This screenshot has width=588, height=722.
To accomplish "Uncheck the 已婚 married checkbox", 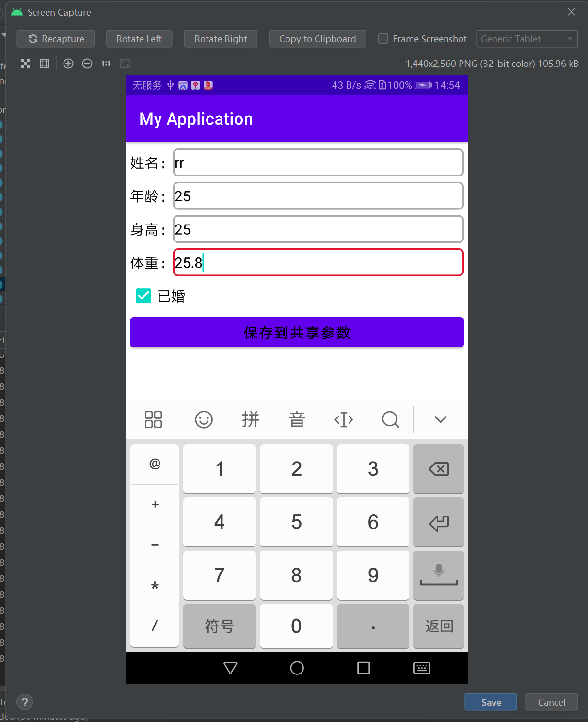I will tap(143, 295).
